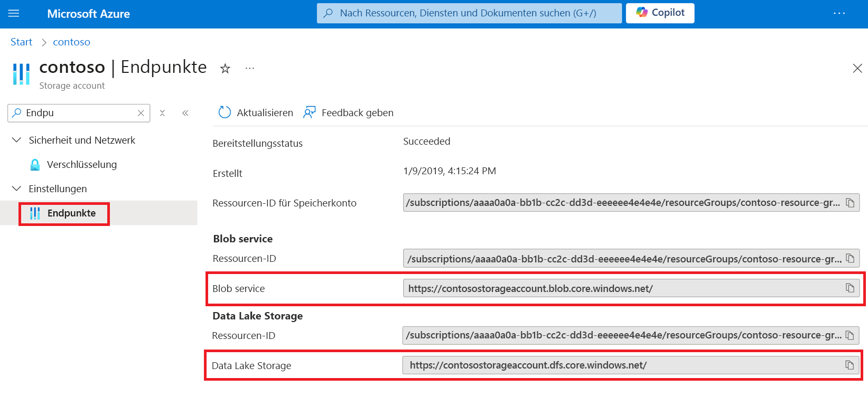Image resolution: width=868 pixels, height=396 pixels.
Task: Collapse the Einstellungen section
Action: pyautogui.click(x=17, y=188)
